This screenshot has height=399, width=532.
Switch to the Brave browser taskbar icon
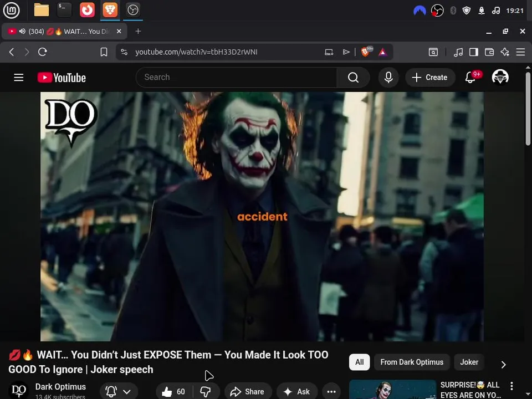(110, 10)
